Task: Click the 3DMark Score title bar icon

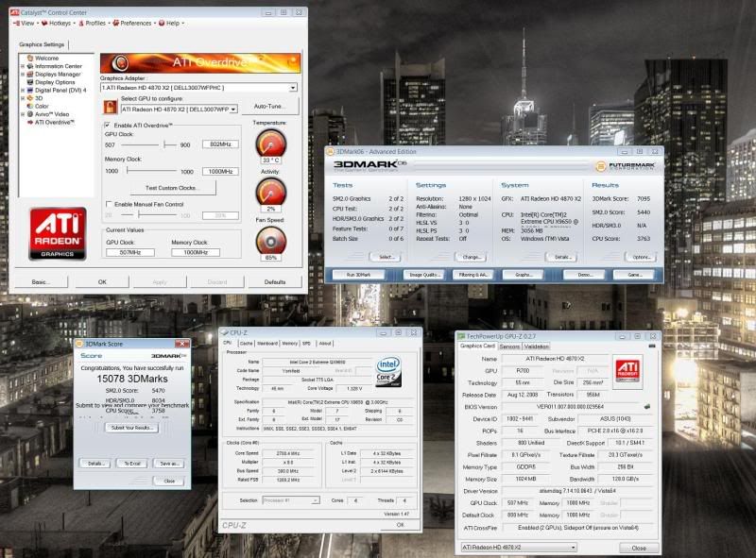Action: (x=79, y=344)
